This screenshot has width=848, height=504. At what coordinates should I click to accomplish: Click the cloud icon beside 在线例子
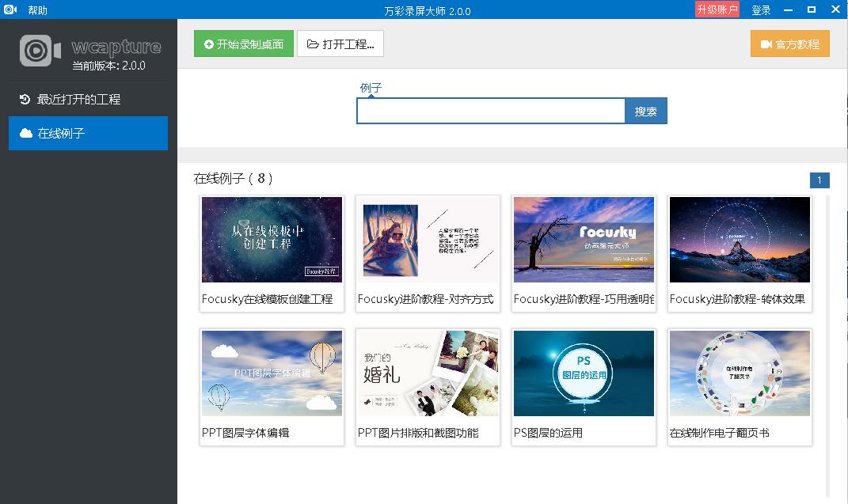(x=26, y=133)
